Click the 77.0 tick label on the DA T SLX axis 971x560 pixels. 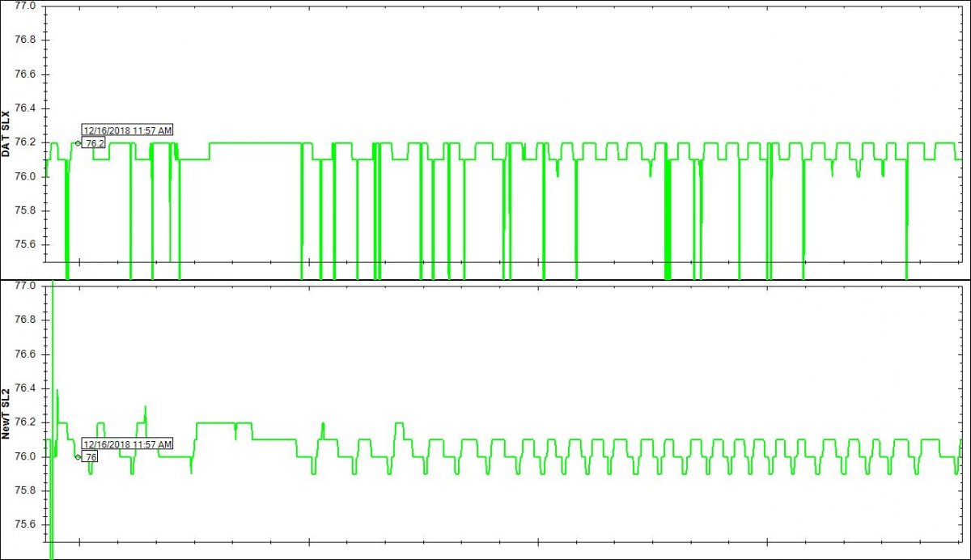pos(27,6)
